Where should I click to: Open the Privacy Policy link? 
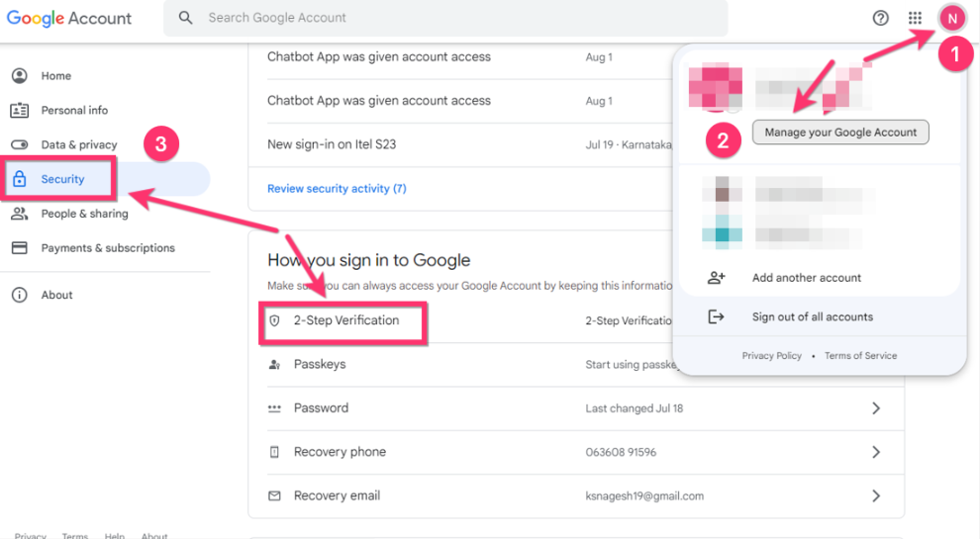(x=771, y=356)
